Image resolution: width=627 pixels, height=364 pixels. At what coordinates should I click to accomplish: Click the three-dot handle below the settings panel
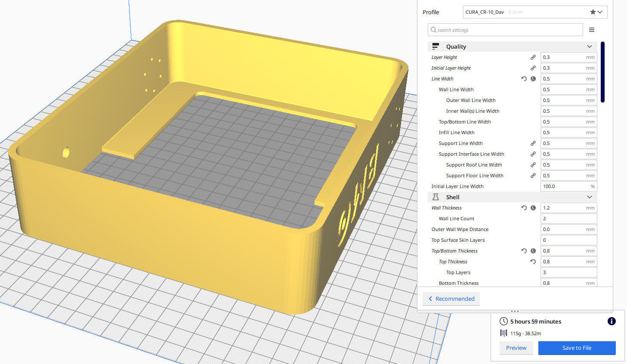515,311
